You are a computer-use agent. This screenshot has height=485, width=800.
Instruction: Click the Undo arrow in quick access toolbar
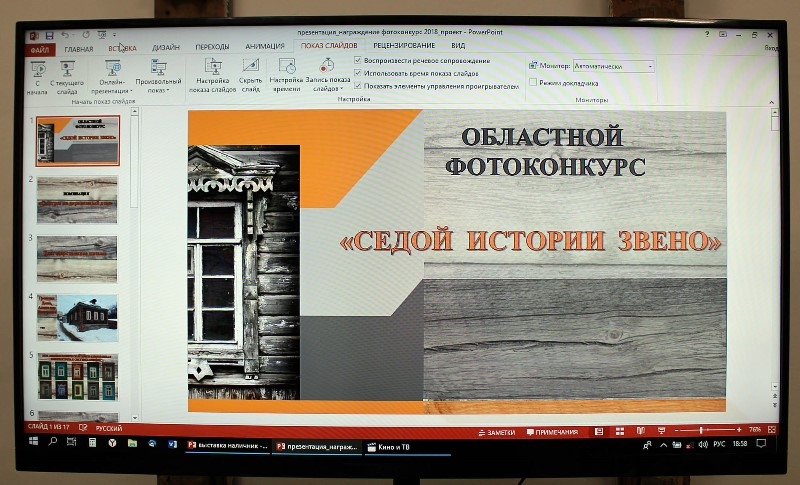(65, 35)
